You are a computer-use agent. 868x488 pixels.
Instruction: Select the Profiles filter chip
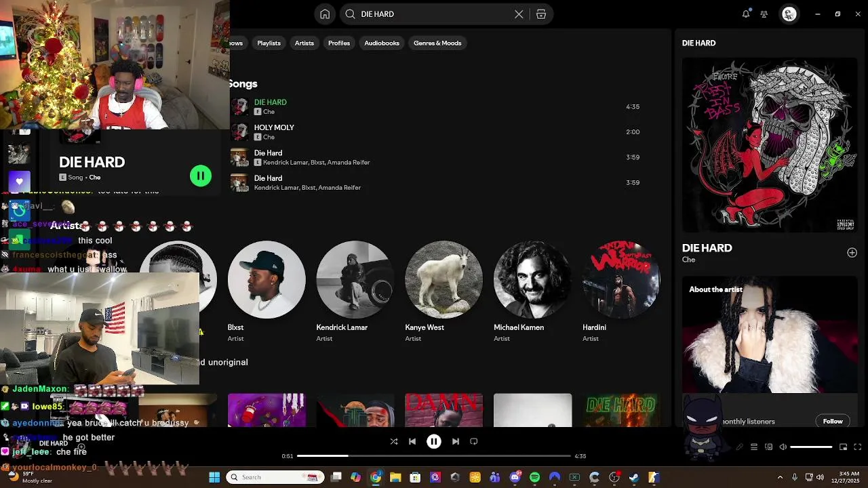[339, 43]
